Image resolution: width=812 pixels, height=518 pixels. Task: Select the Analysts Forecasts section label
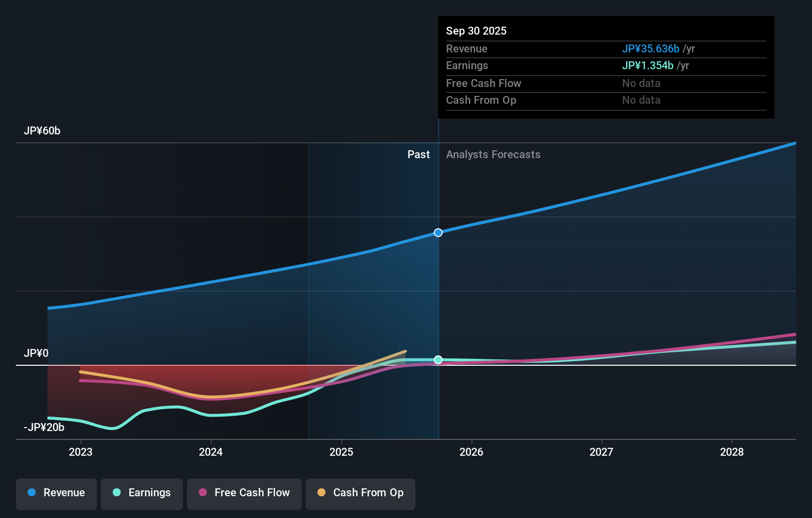tap(493, 154)
